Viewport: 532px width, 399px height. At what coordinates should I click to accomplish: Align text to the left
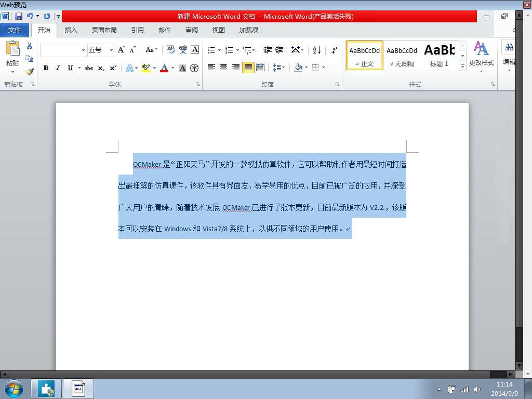211,68
